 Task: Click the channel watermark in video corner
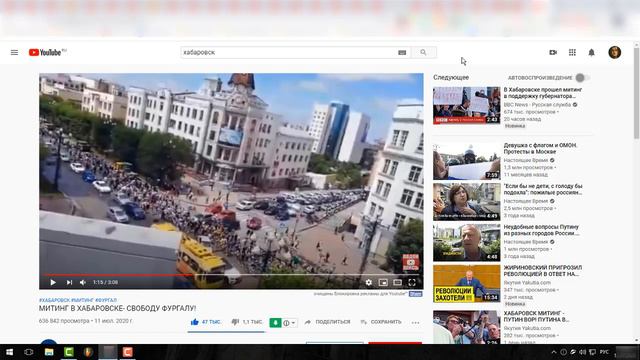tap(410, 262)
